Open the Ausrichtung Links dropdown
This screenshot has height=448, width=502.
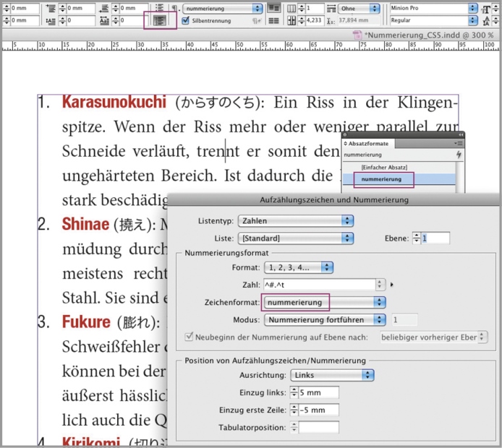coord(332,375)
